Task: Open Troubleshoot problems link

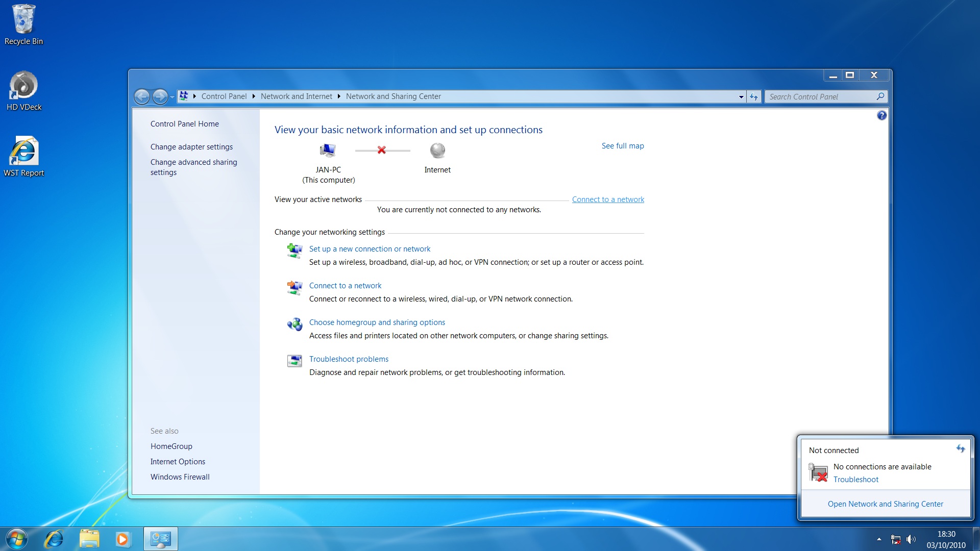Action: pos(349,359)
